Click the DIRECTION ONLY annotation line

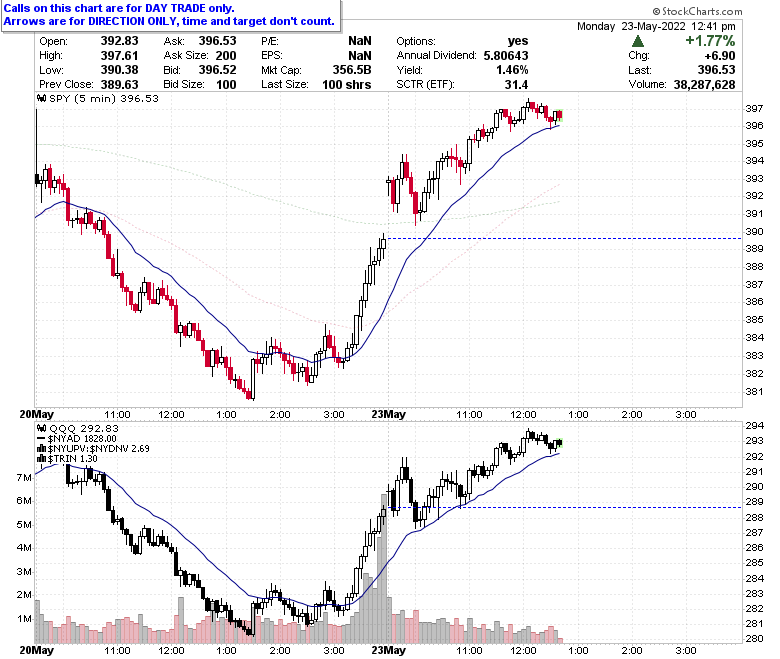(x=169, y=21)
